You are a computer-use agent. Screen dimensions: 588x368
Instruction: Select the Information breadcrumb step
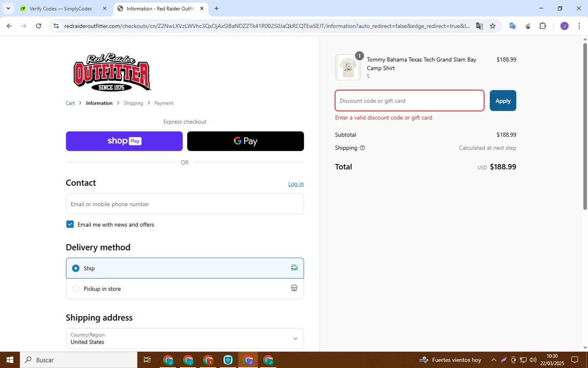[x=99, y=103]
